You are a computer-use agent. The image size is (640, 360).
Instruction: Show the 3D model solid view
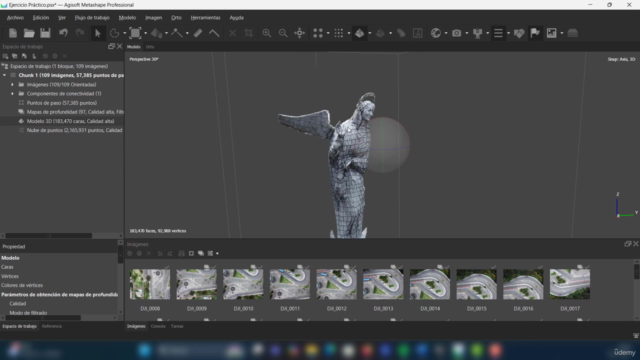click(x=360, y=33)
